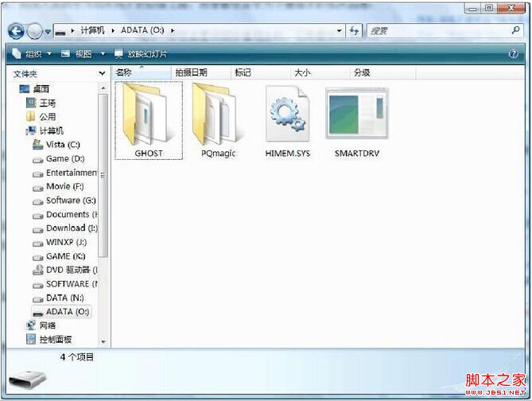
Task: Open WINXP (J:) drive in tree
Action: 67,242
